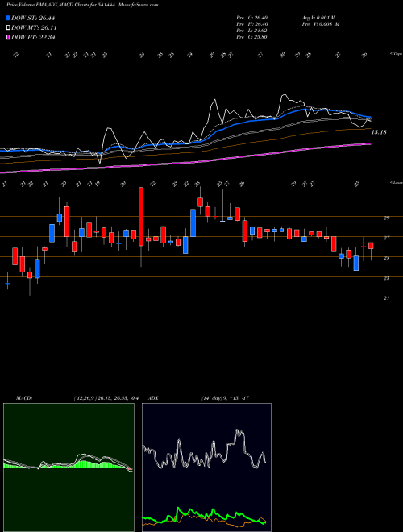Click the 'Pre L: 24.62' value
403x532 pixels.
click(251, 31)
